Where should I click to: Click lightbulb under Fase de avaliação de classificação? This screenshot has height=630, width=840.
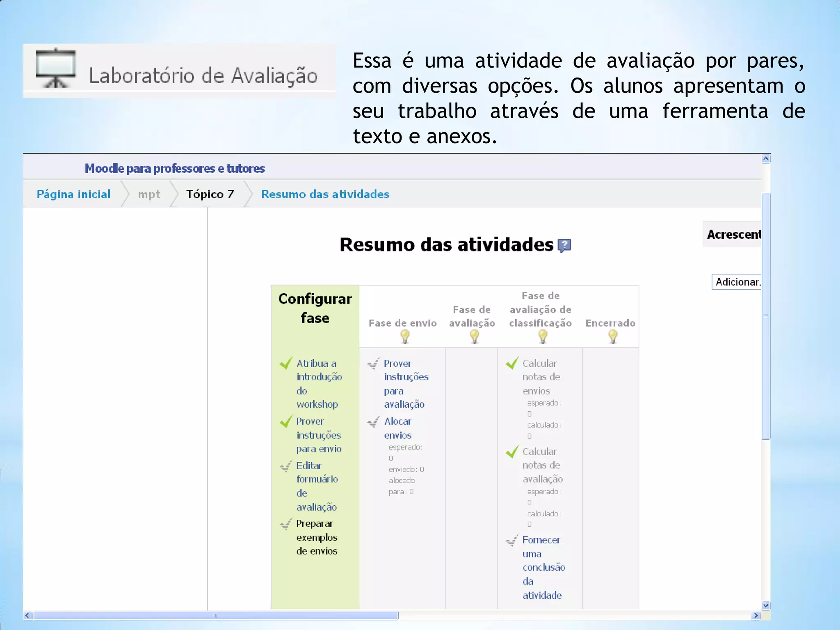(543, 337)
